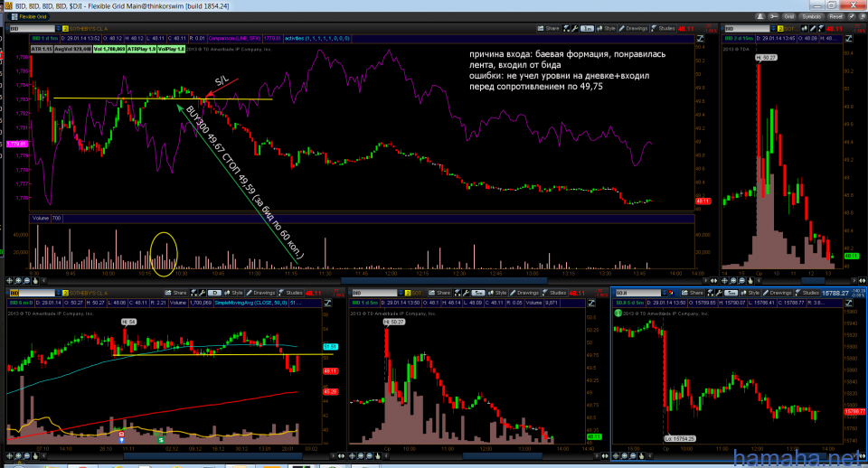Click the dividend marker on bottom-left daily chart
This screenshot has width=868, height=468.
tap(161, 439)
